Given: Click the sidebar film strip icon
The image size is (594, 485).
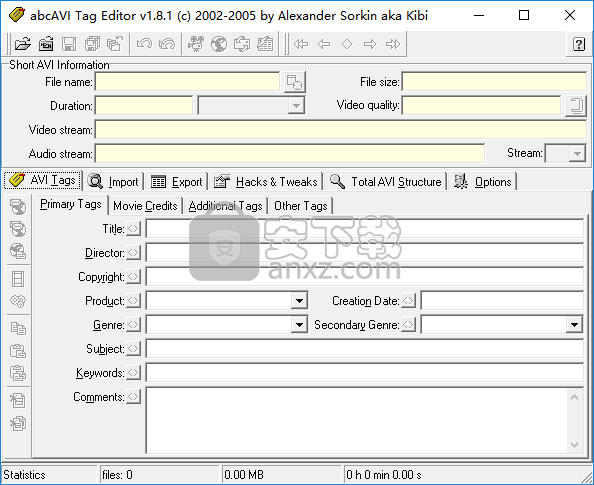Looking at the screenshot, I should tap(18, 279).
